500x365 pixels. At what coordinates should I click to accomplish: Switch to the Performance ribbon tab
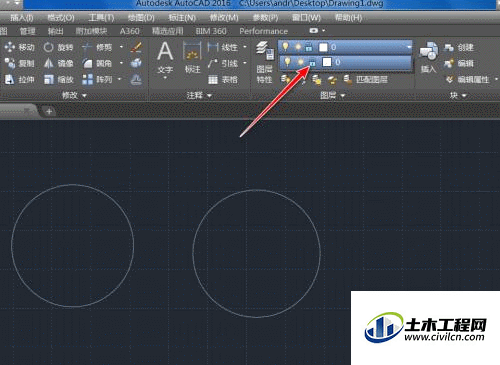tap(263, 31)
